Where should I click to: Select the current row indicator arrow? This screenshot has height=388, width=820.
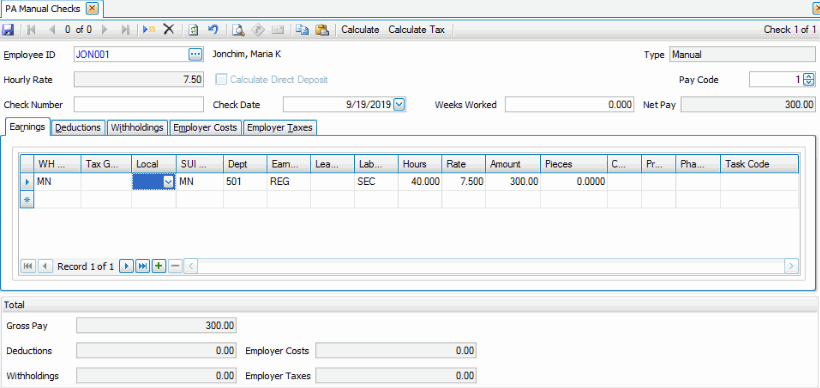27,182
